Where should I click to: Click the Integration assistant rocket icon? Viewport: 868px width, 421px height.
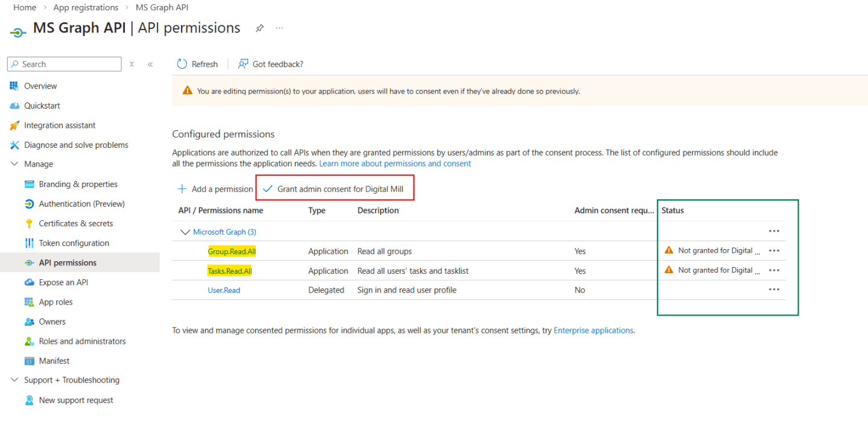pyautogui.click(x=14, y=125)
